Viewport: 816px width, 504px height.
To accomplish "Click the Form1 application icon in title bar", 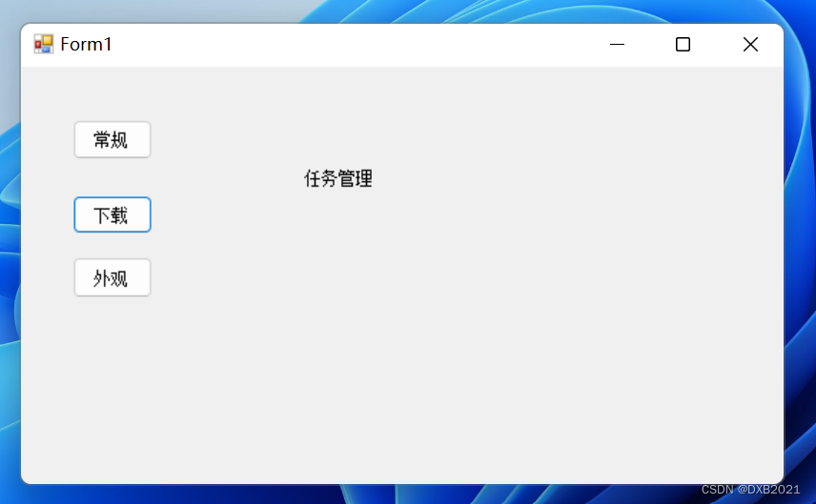I will click(x=44, y=44).
